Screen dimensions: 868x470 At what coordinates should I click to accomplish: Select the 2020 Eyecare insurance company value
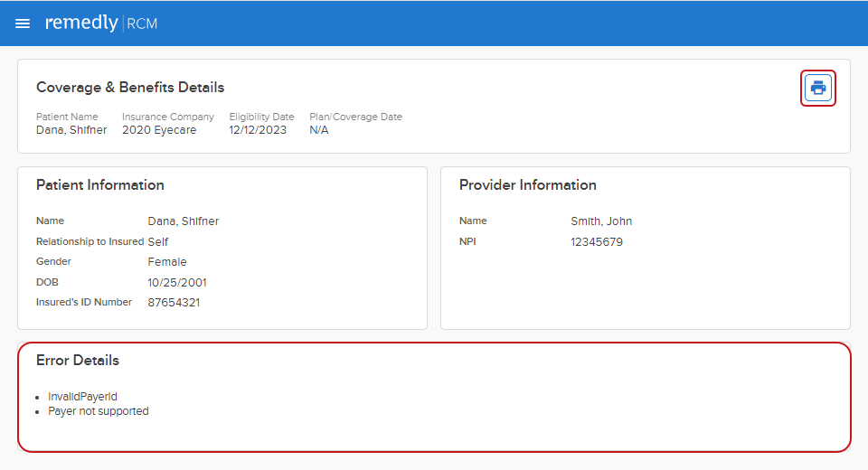tap(159, 130)
